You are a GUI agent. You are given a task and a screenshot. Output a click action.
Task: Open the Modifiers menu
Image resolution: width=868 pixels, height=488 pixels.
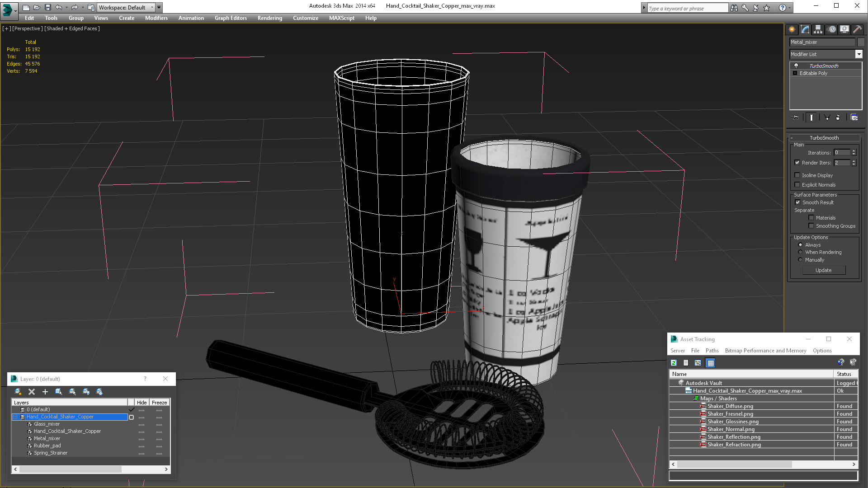click(156, 18)
